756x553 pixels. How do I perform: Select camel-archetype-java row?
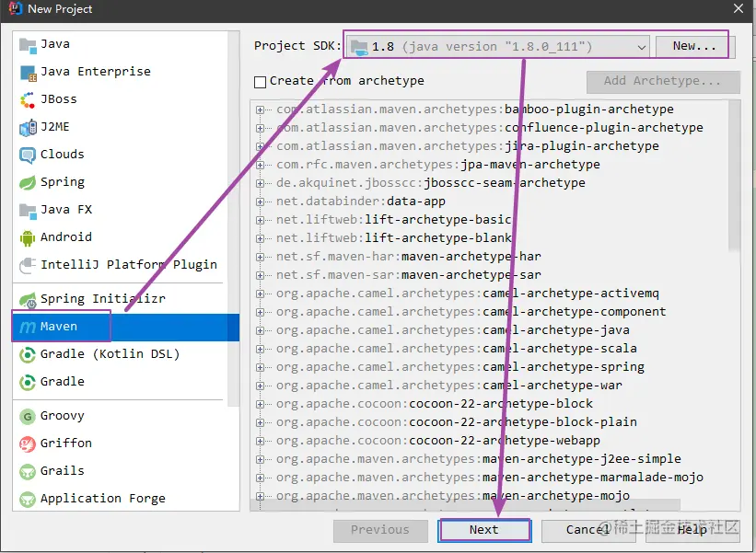(453, 330)
